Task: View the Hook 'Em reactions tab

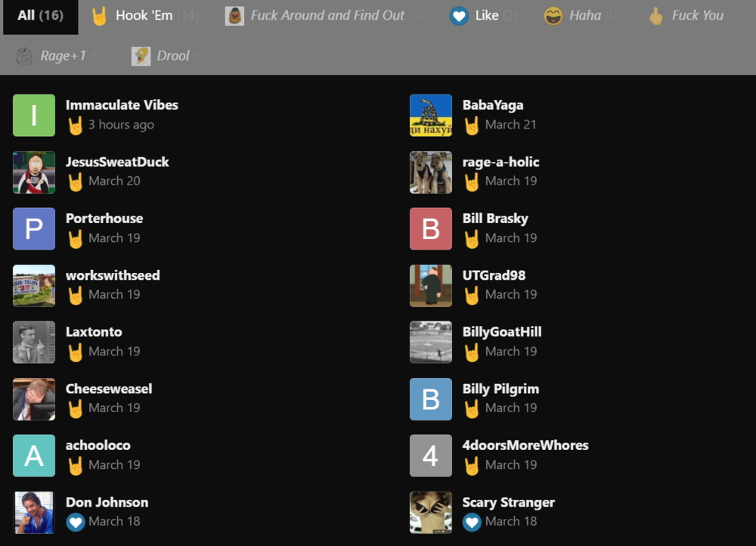Action: click(x=143, y=15)
